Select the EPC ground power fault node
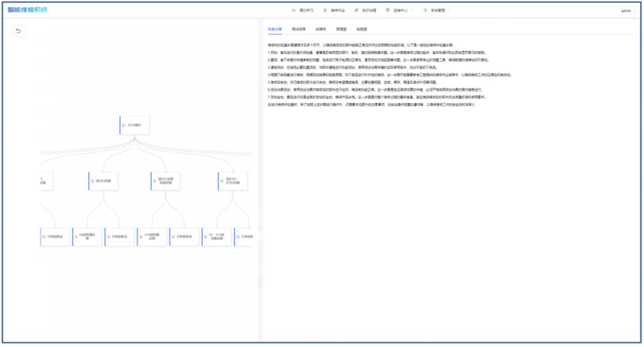 [x=166, y=181]
